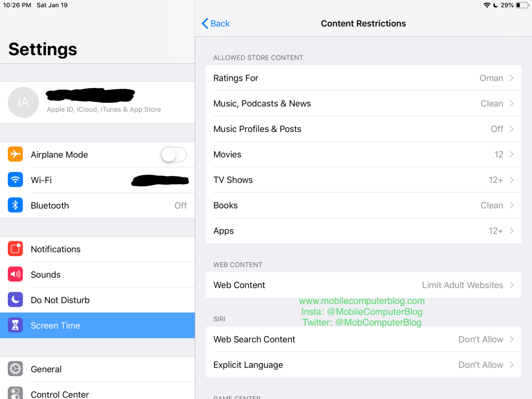Expand the Movies rating option
This screenshot has height=399, width=532.
[363, 154]
